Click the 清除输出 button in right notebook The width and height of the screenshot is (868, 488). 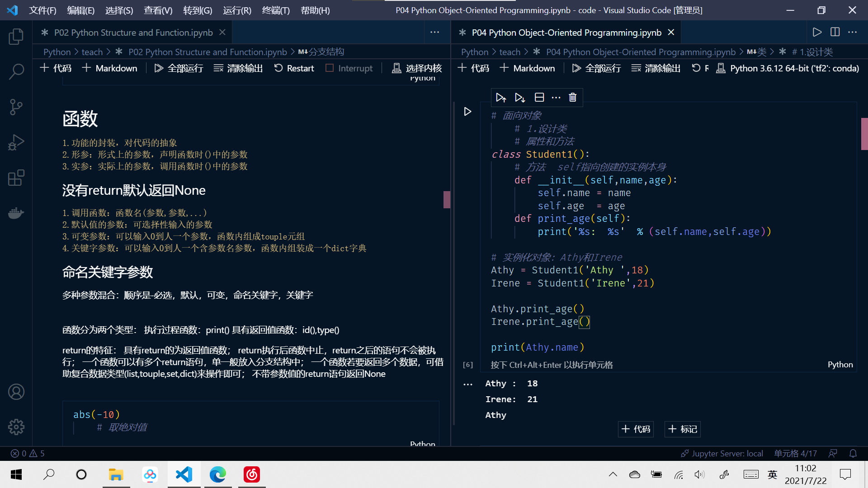[656, 68]
